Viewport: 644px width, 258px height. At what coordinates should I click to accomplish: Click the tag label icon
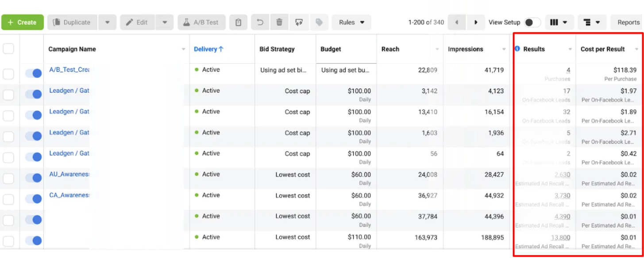tap(319, 22)
